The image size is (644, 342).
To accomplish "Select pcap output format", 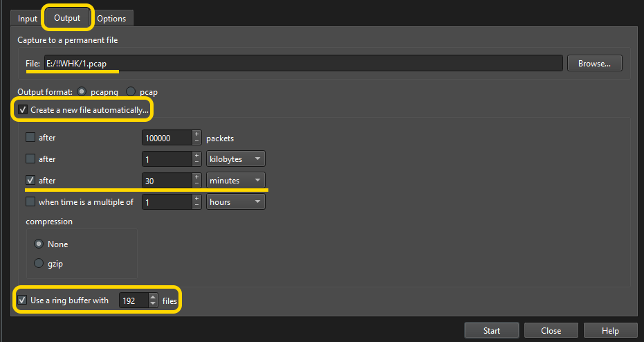I will click(131, 91).
